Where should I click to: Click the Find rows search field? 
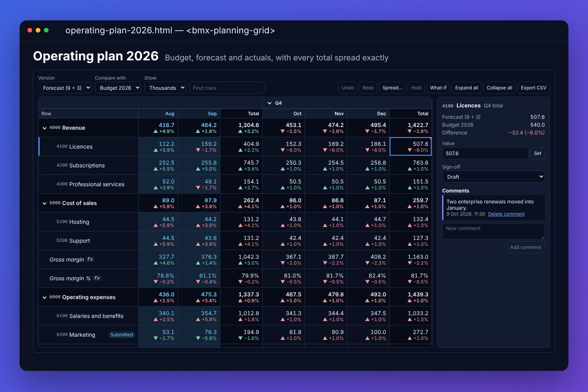click(227, 88)
